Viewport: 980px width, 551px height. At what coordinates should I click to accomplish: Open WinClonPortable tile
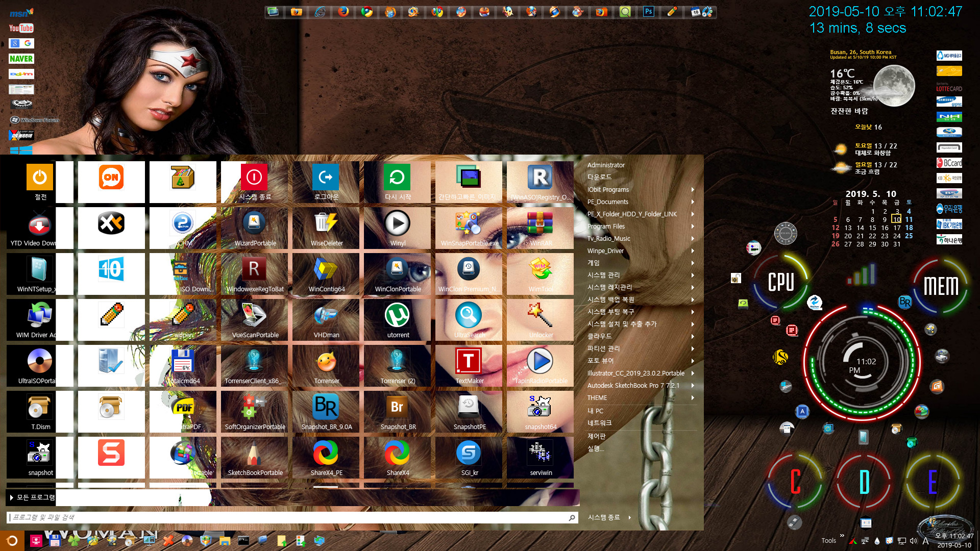(x=397, y=274)
